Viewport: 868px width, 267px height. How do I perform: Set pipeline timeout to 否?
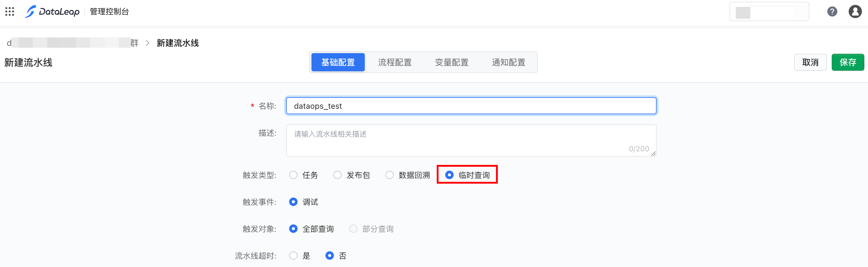click(330, 256)
